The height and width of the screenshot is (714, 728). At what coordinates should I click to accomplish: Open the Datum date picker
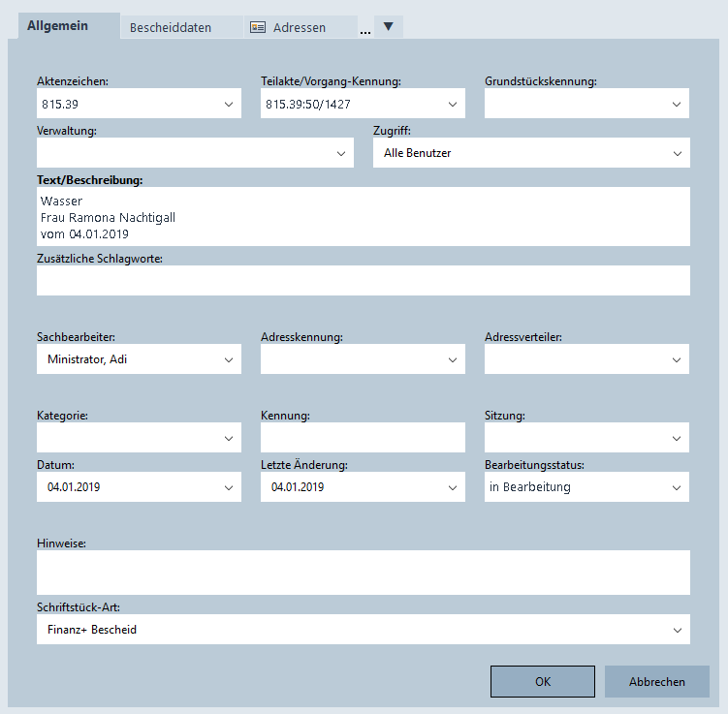pos(229,488)
